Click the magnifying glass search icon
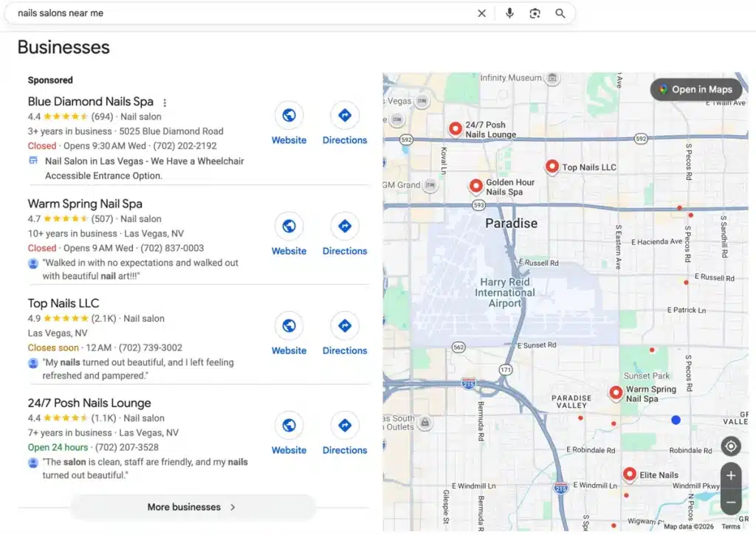 560,13
